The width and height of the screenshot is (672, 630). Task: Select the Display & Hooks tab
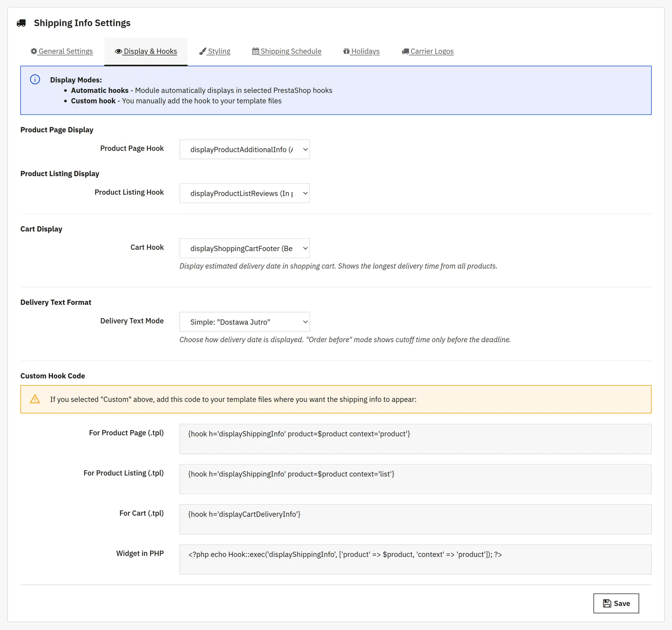[x=146, y=51]
